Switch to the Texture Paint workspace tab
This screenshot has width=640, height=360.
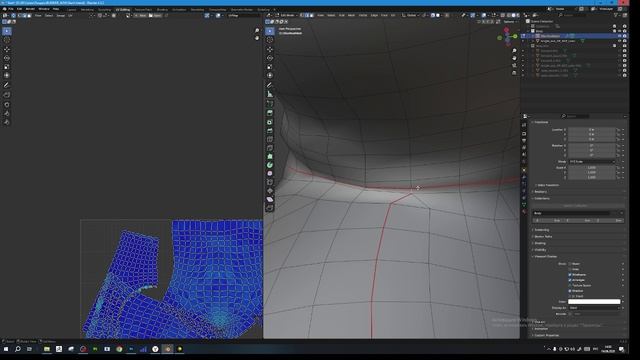(x=143, y=9)
